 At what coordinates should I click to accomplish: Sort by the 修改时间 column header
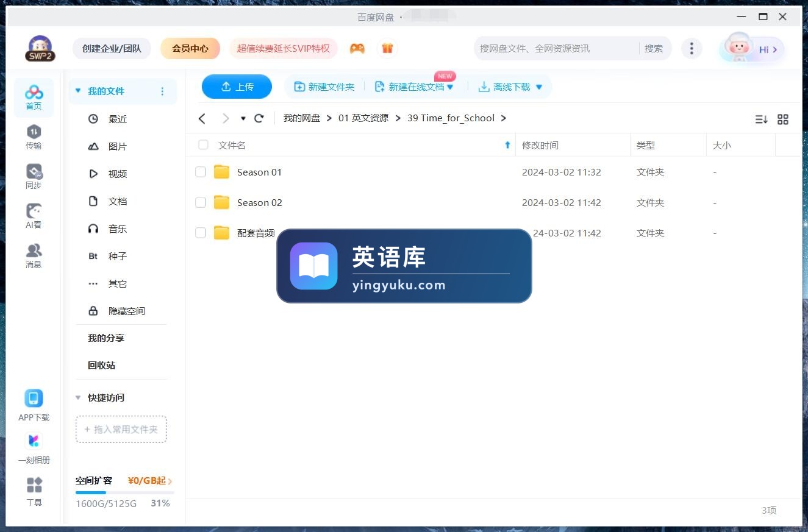540,145
